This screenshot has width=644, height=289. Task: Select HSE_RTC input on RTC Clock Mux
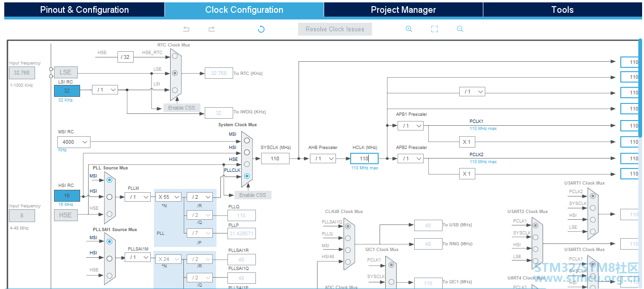coord(175,56)
